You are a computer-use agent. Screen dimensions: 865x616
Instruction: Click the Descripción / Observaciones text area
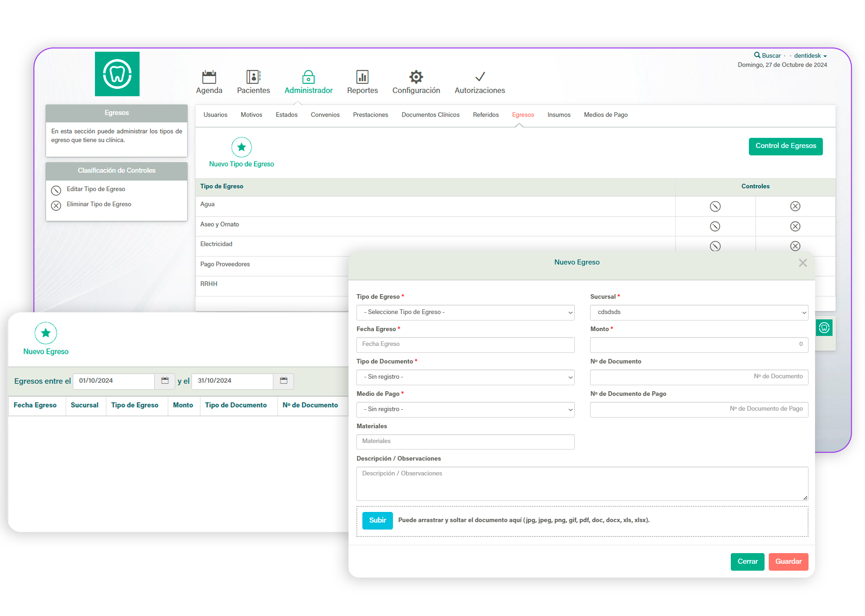582,483
